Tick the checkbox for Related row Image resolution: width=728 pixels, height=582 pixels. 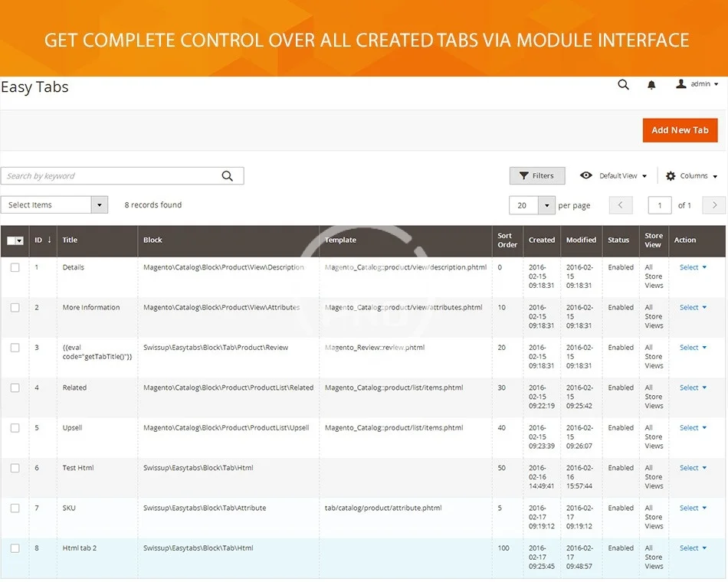click(x=15, y=388)
